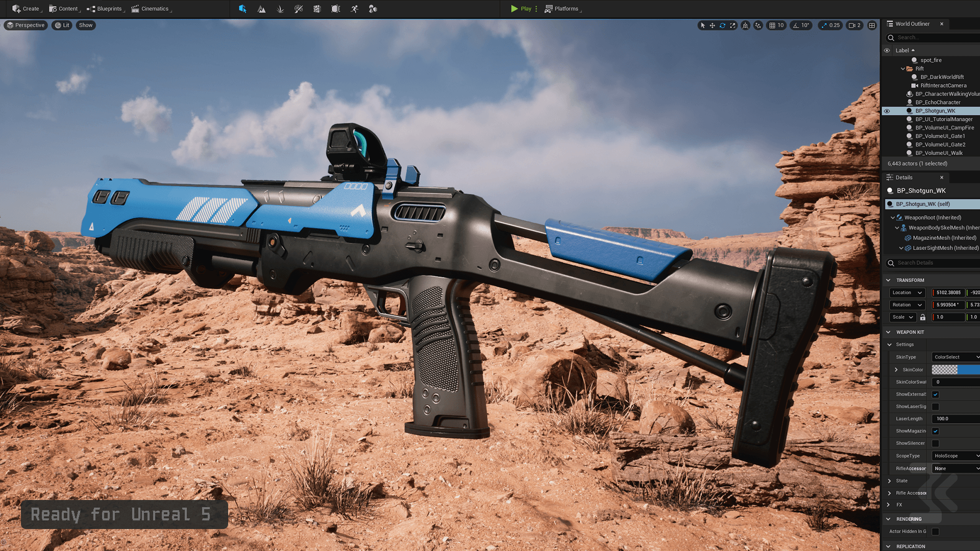Select MagazineMesh (Inherited) component
The image size is (980, 551).
coord(944,238)
